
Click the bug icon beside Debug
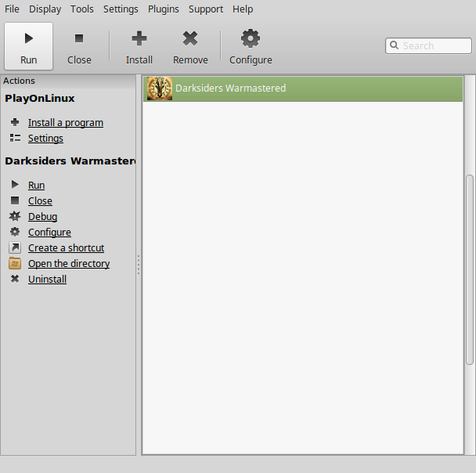click(15, 216)
